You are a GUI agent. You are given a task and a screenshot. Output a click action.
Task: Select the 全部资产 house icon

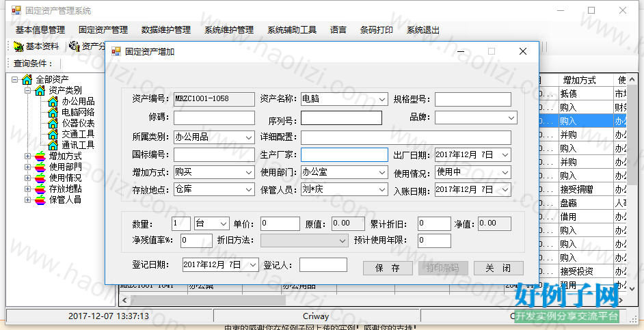(27, 79)
